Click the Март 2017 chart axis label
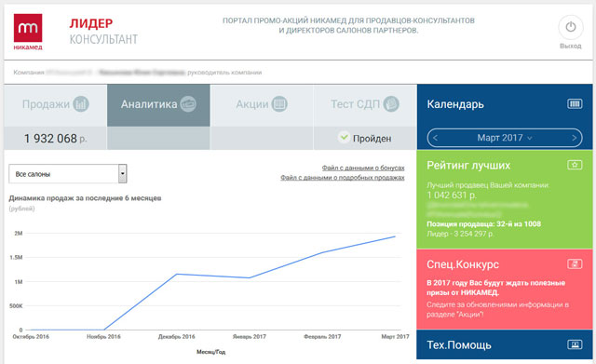Image resolution: width=596 pixels, height=364 pixels. pyautogui.click(x=395, y=337)
